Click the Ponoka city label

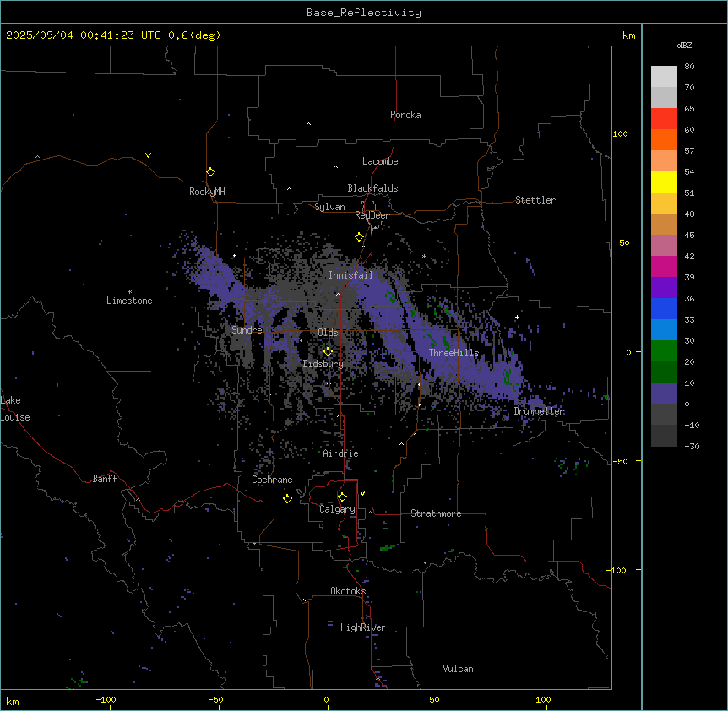point(405,115)
